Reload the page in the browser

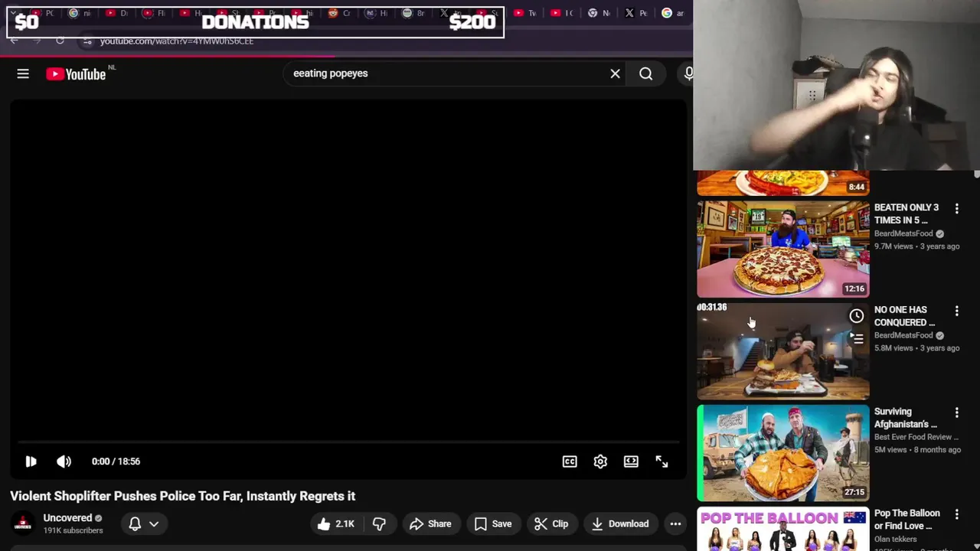60,41
